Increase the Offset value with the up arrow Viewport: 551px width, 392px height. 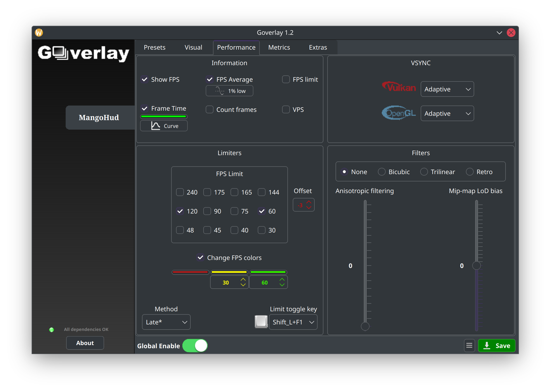pos(309,202)
